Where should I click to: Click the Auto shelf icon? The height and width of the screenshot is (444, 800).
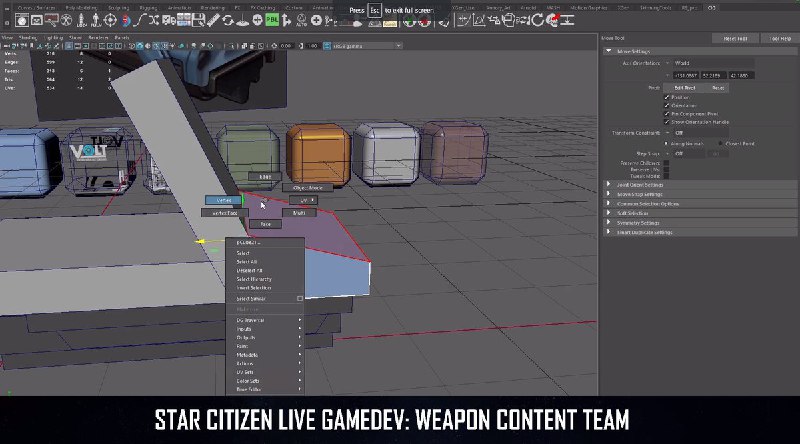point(302,20)
